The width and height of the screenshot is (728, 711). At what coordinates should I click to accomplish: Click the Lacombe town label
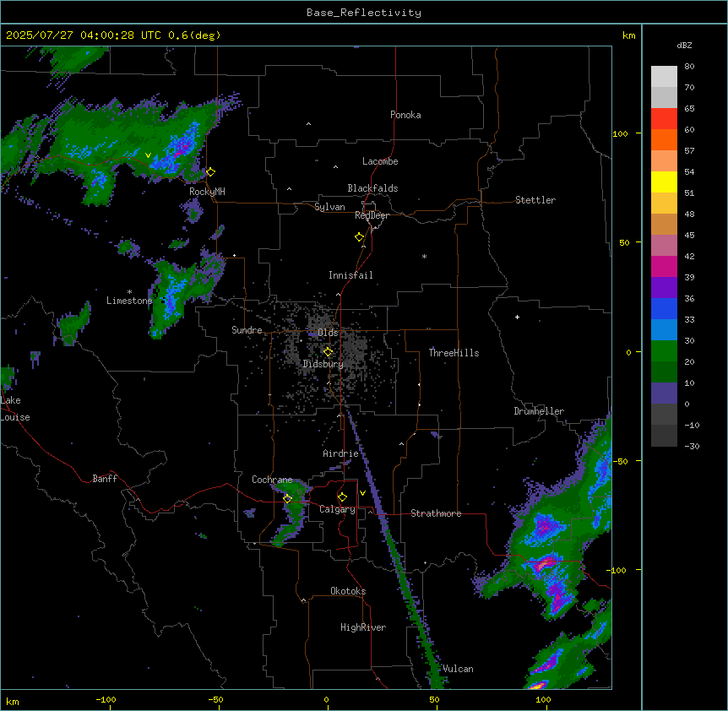[x=380, y=161]
